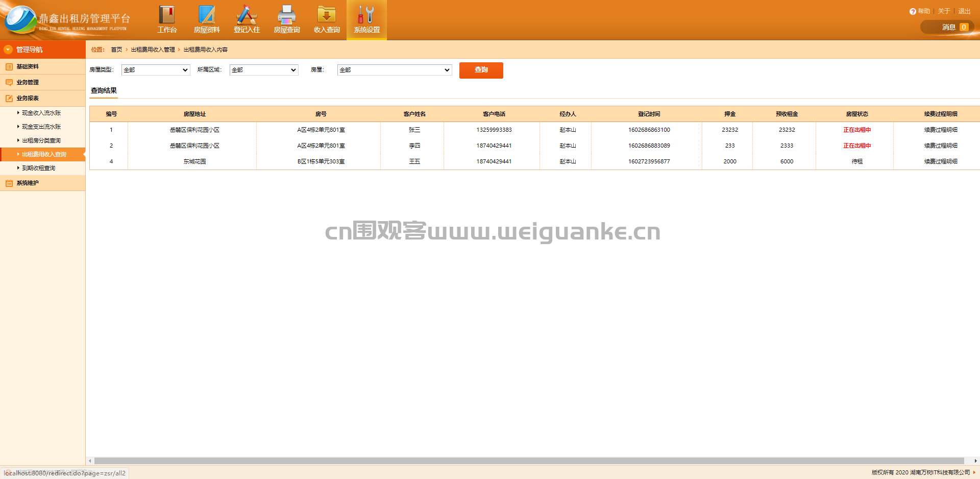Expand the 系统维护 sidebar section
Screen dimensions: 980x479
(x=43, y=183)
